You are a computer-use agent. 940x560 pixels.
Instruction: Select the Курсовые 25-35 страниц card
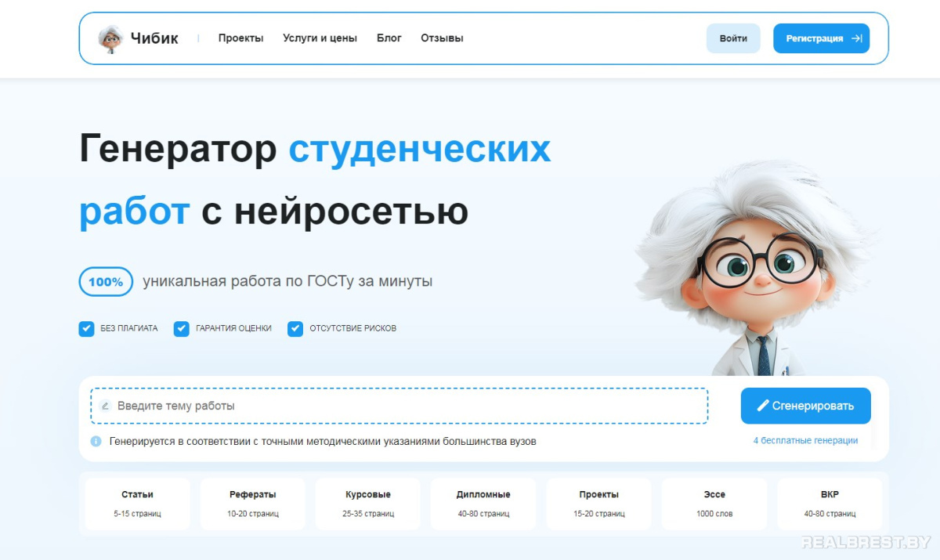(367, 504)
